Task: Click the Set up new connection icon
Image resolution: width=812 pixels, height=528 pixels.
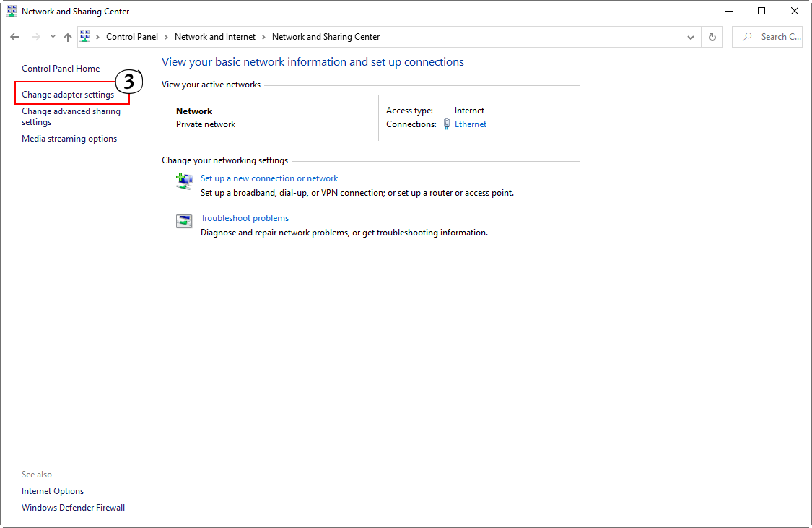Action: coord(184,181)
